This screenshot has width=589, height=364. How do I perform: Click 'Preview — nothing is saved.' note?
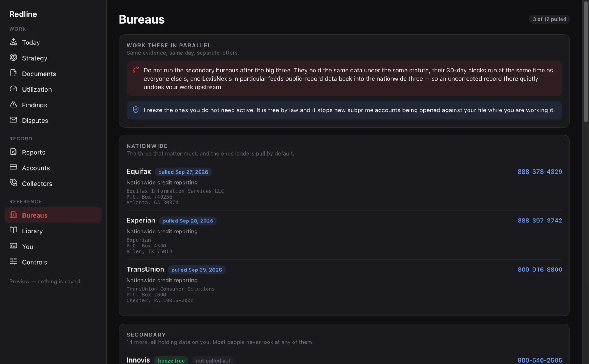45,281
